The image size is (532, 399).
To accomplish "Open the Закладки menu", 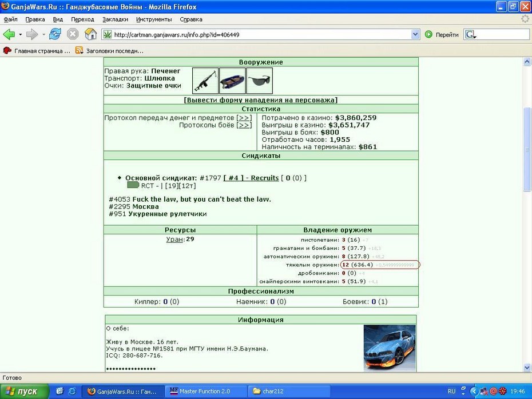I will click(x=115, y=19).
